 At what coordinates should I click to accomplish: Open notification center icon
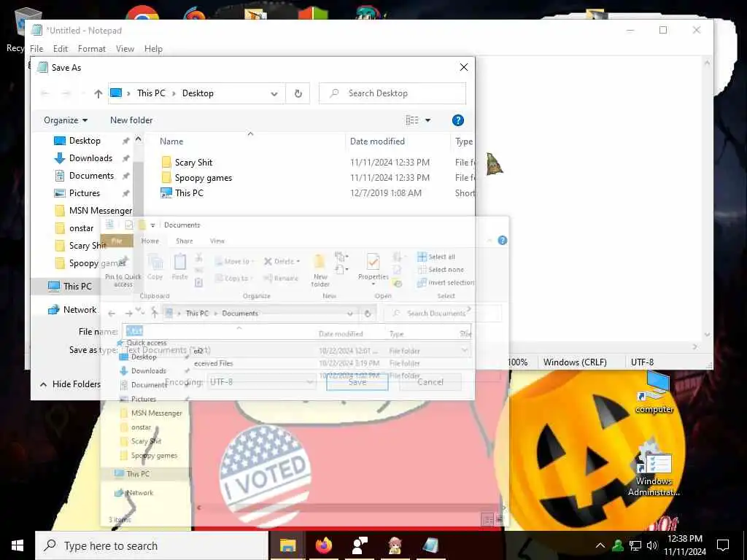723,545
